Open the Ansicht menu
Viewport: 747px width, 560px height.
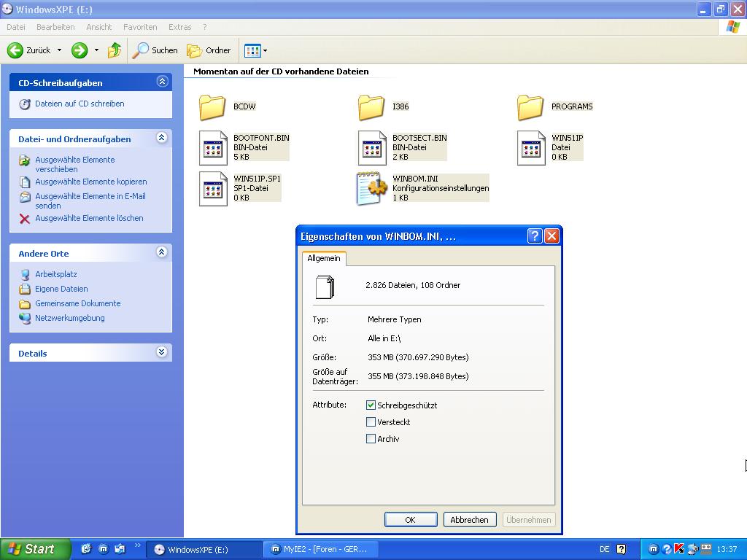(x=99, y=27)
